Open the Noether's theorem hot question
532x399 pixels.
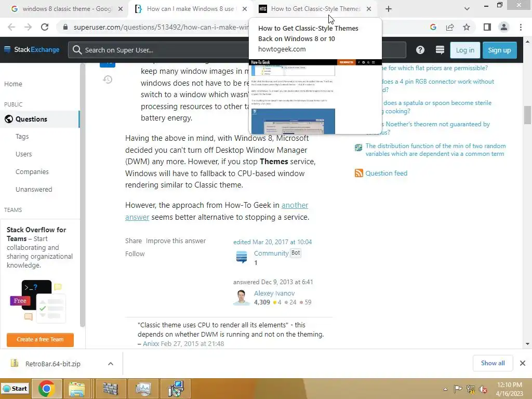click(437, 124)
